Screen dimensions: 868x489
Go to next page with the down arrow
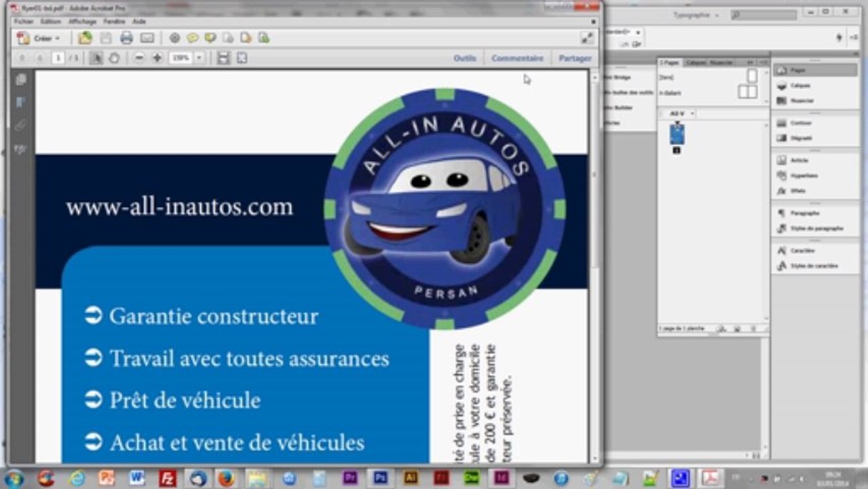tap(39, 58)
